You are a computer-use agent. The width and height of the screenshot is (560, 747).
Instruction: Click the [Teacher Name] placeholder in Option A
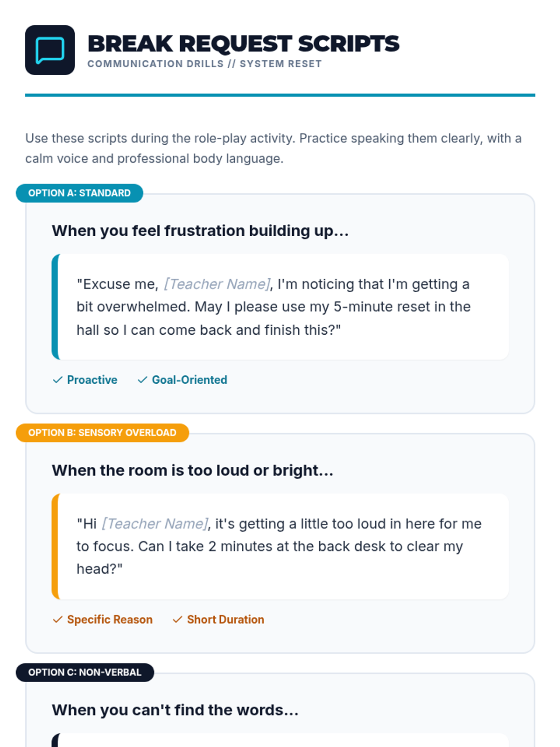click(217, 284)
